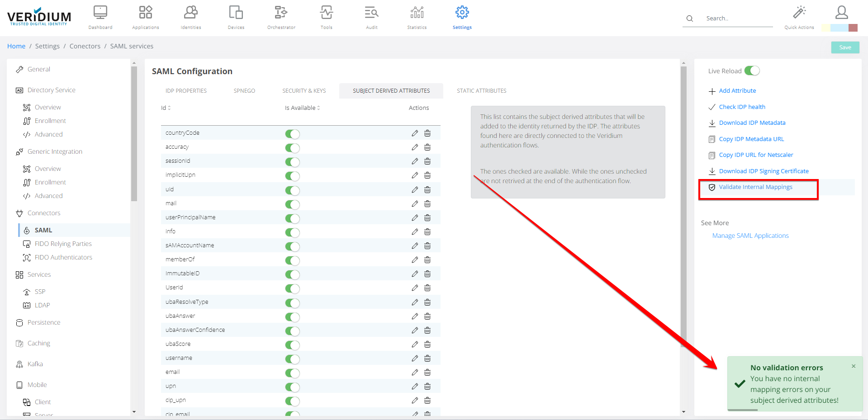Click the Validate Internal Mappings link
This screenshot has width=868, height=420.
point(755,187)
